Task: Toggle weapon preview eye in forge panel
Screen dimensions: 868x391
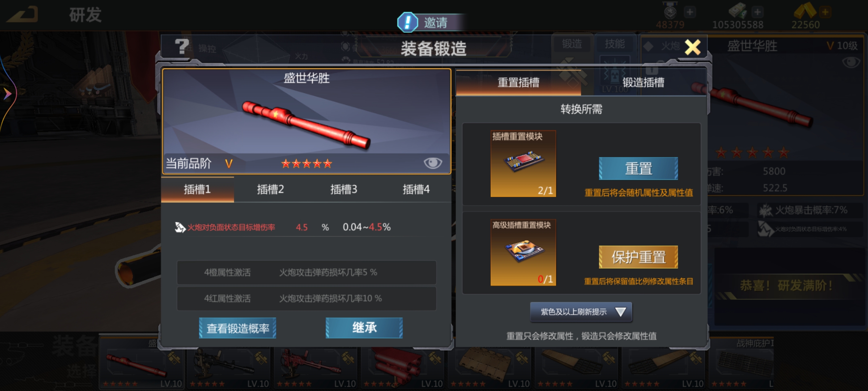Action: (433, 163)
